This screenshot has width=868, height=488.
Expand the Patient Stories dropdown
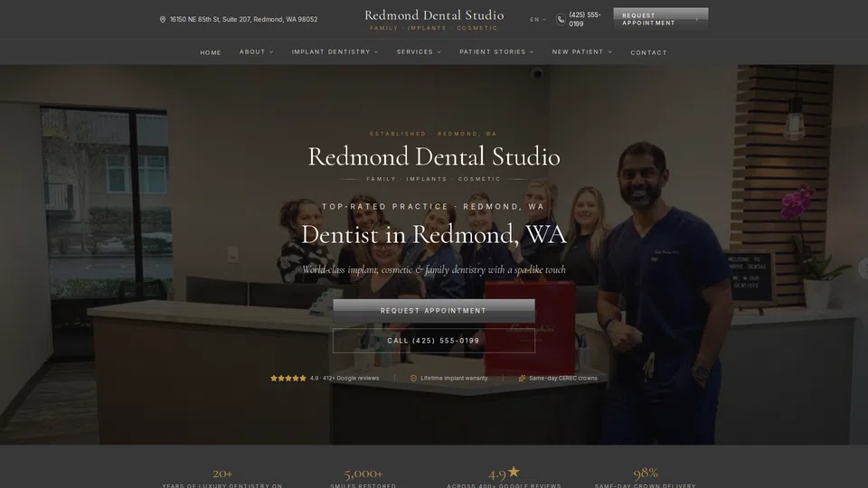tap(496, 52)
